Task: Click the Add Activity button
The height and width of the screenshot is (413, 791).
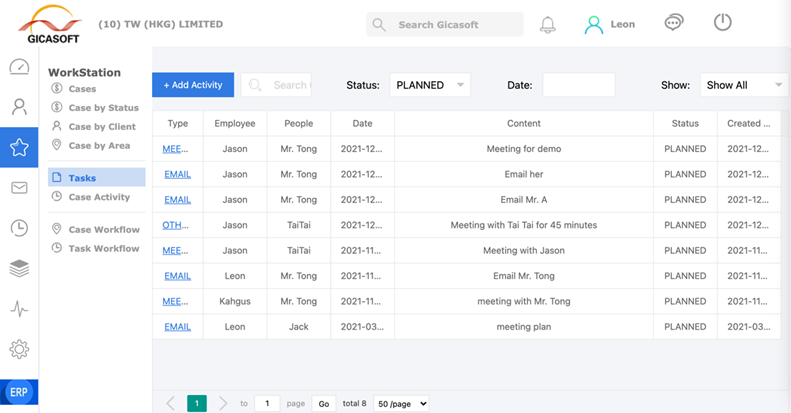Action: (x=193, y=85)
